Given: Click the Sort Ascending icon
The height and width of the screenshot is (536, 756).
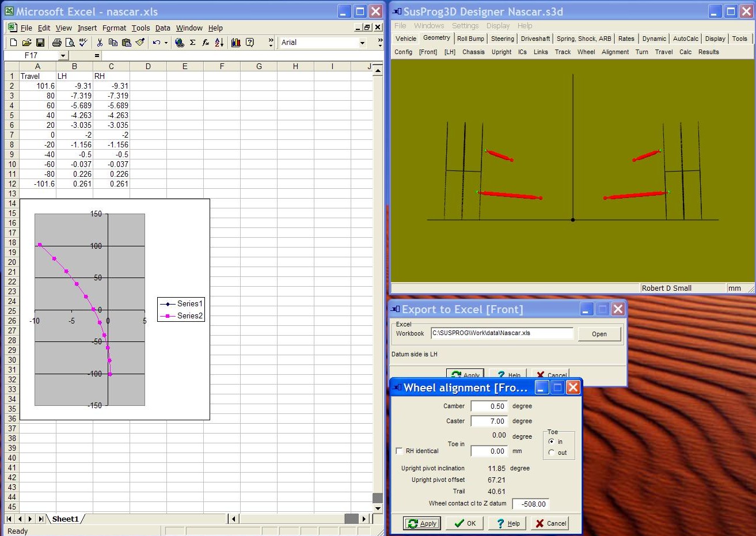Looking at the screenshot, I should pyautogui.click(x=219, y=43).
